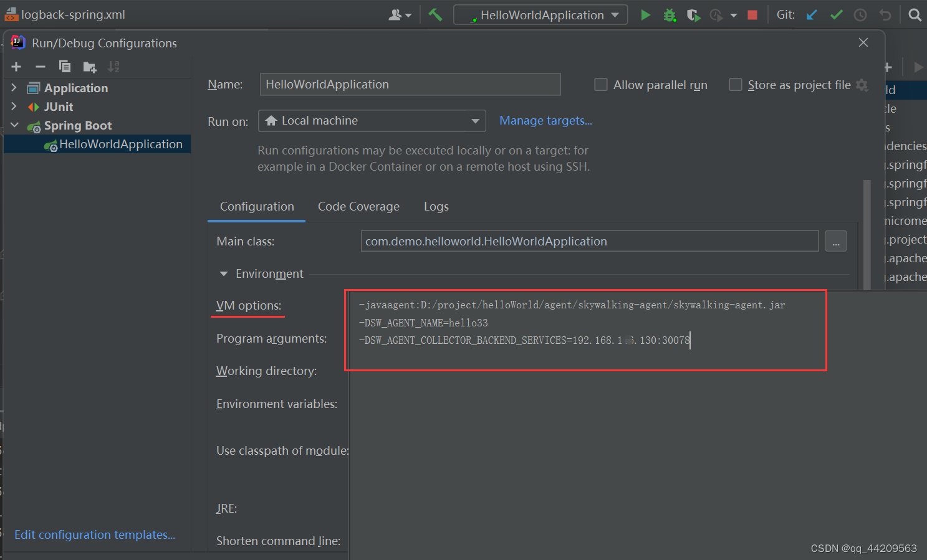Click the Profiler run icon
The height and width of the screenshot is (560, 927).
pos(716,15)
